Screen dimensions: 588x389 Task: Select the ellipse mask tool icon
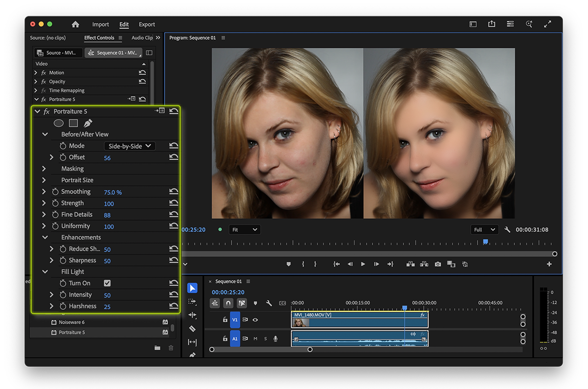coord(59,123)
